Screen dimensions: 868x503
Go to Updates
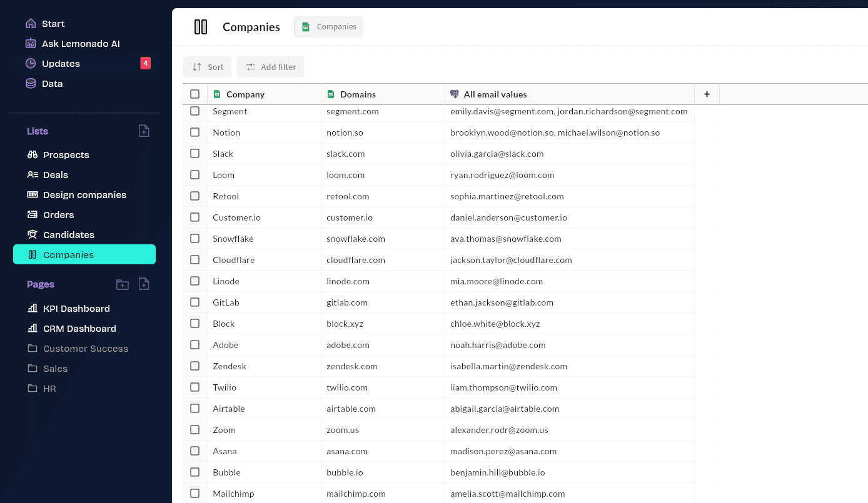click(x=61, y=64)
